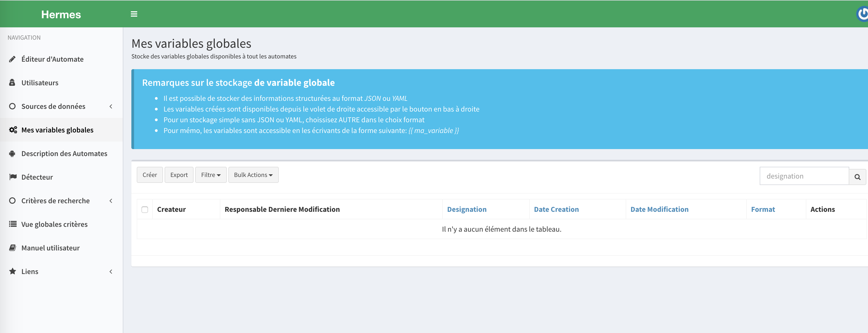Open Mes variables globales menu item
The height and width of the screenshot is (333, 868).
click(57, 130)
